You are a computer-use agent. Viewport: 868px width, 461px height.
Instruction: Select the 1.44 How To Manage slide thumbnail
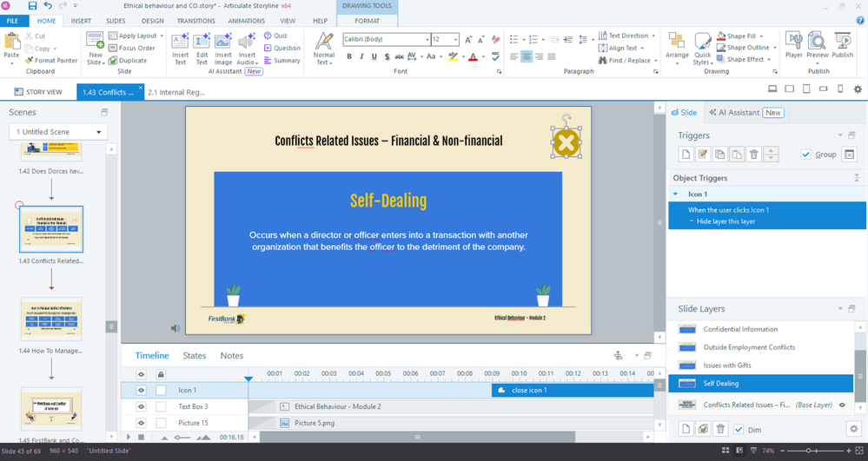coord(51,319)
